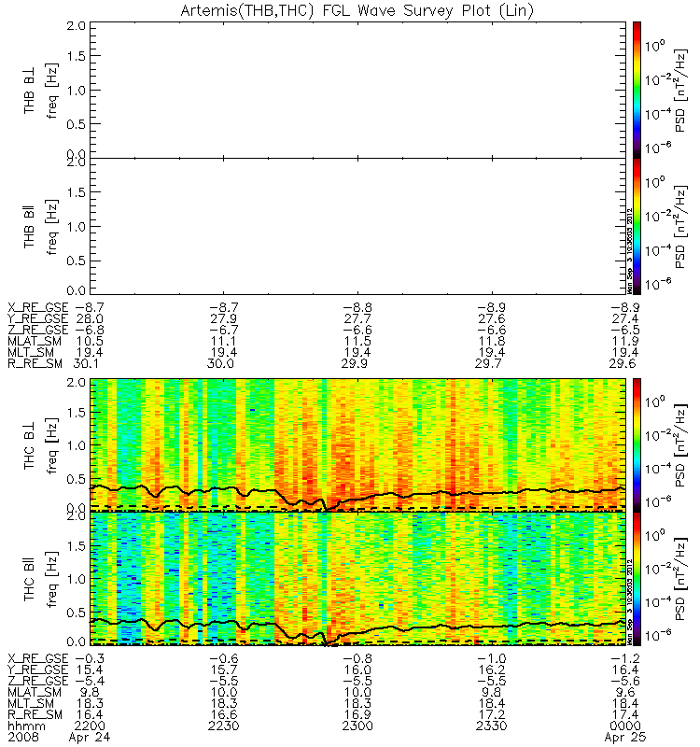Click the "Apr 25" date label
This screenshot has width=700, height=747.
[x=625, y=738]
